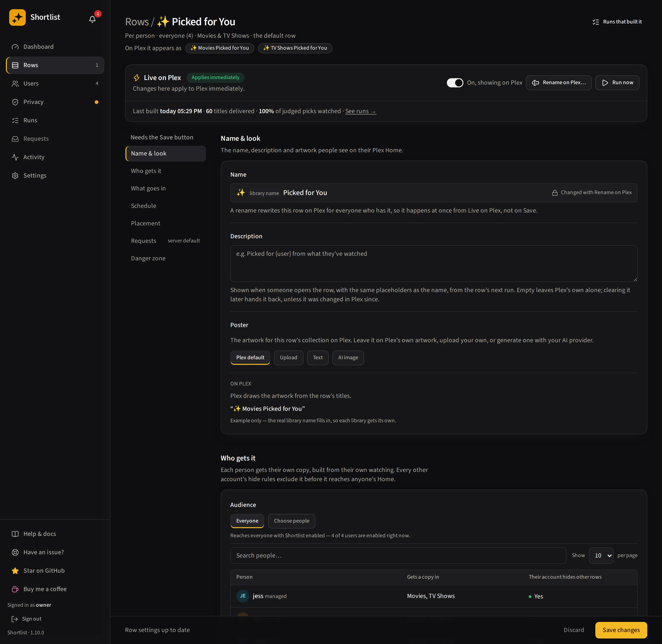
Task: Click the Gets a copy in column header
Action: point(423,577)
